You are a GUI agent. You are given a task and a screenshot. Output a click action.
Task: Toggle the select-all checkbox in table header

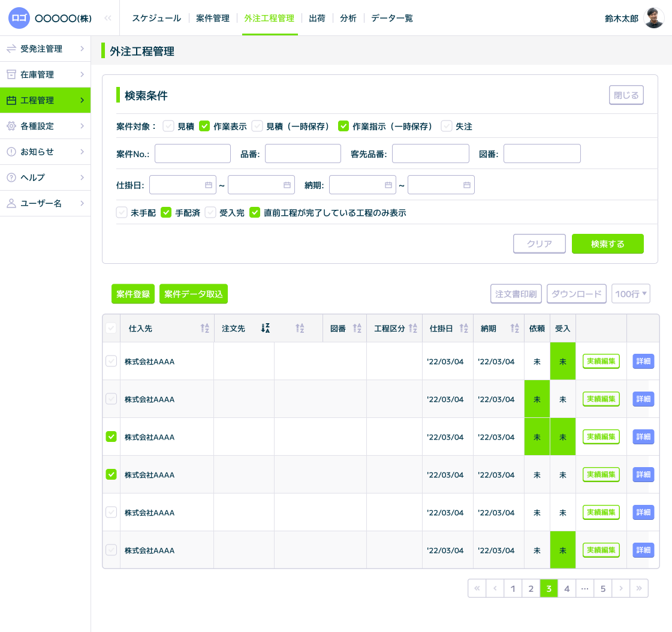pyautogui.click(x=111, y=329)
